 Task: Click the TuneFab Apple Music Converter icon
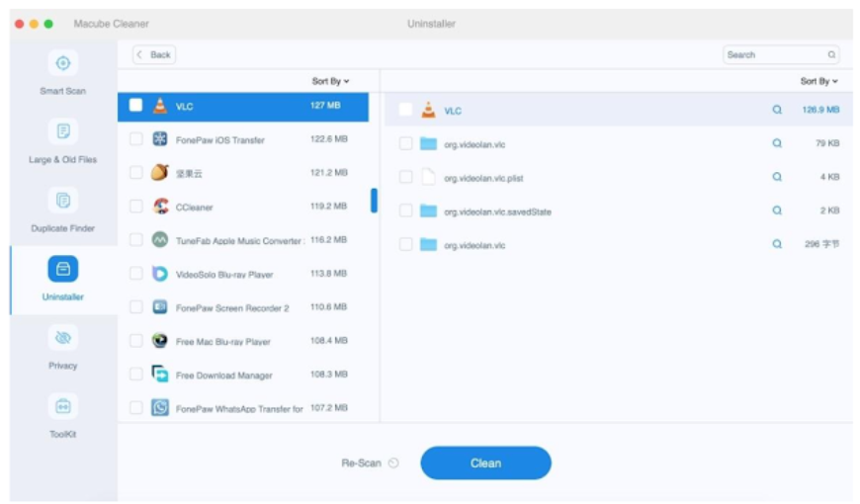[159, 240]
